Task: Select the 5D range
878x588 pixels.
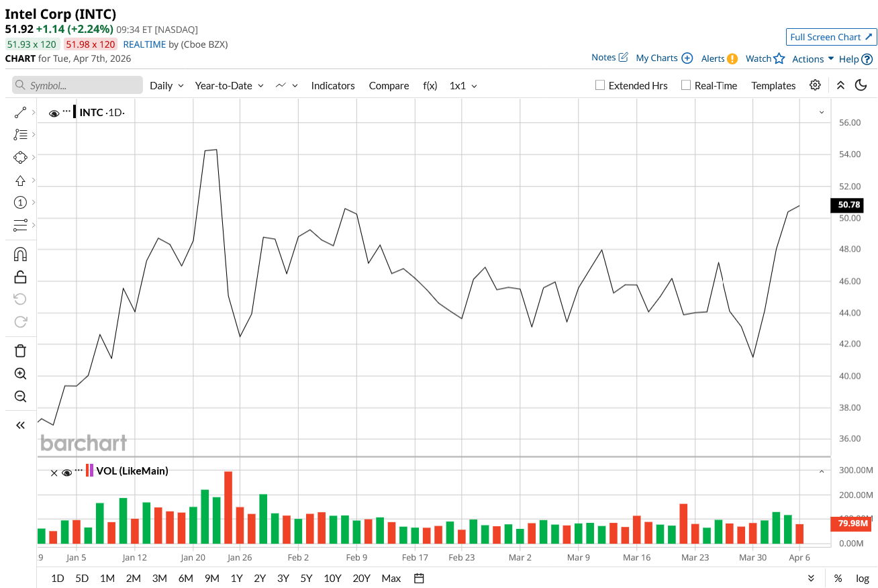Action: pyautogui.click(x=82, y=579)
